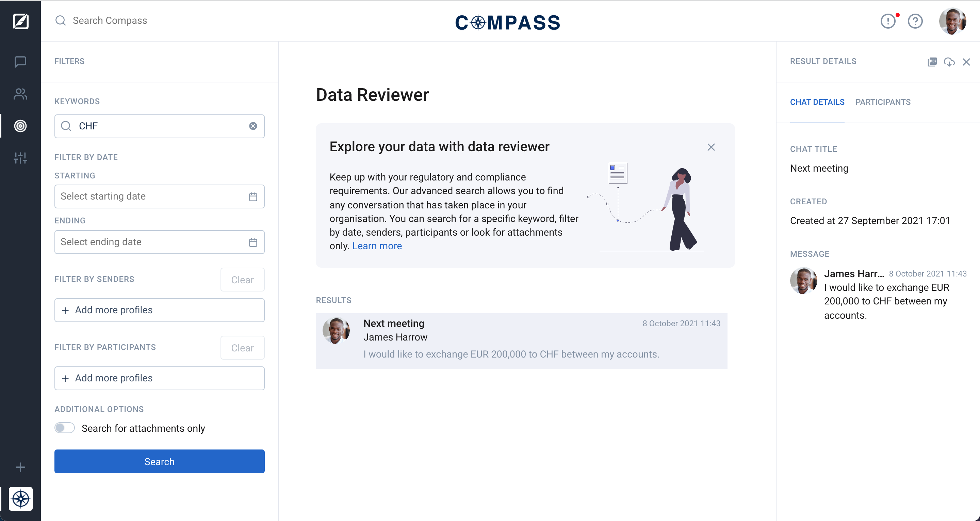
Task: Dismiss the Explore your data banner
Action: [711, 147]
